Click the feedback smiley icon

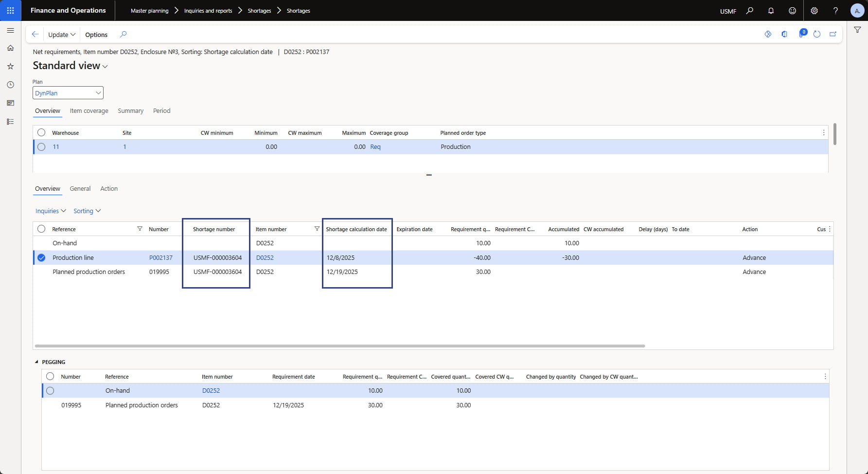[x=792, y=11]
